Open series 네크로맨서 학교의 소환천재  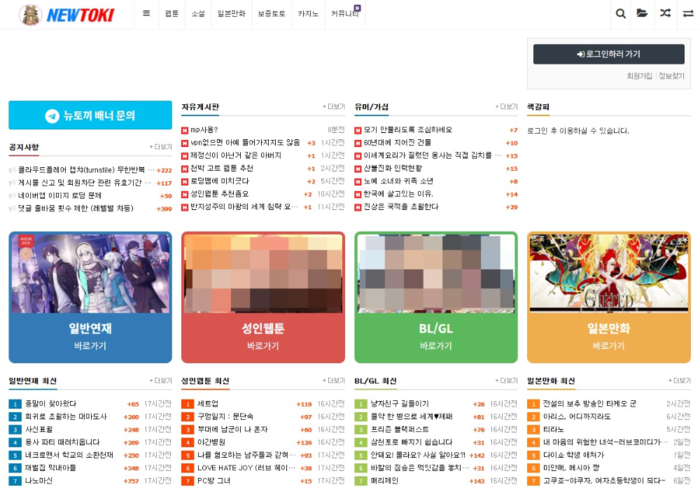69,455
